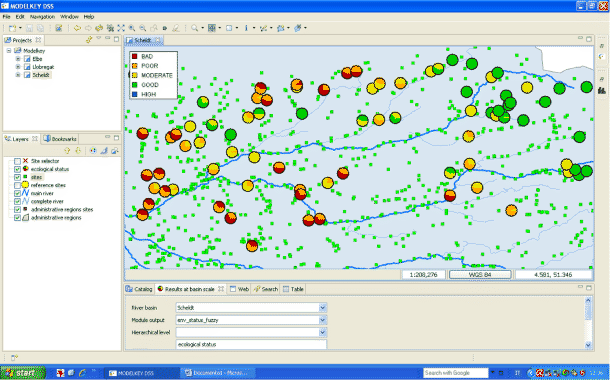Open the File menu
Image resolution: width=610 pixels, height=380 pixels.
(7, 17)
